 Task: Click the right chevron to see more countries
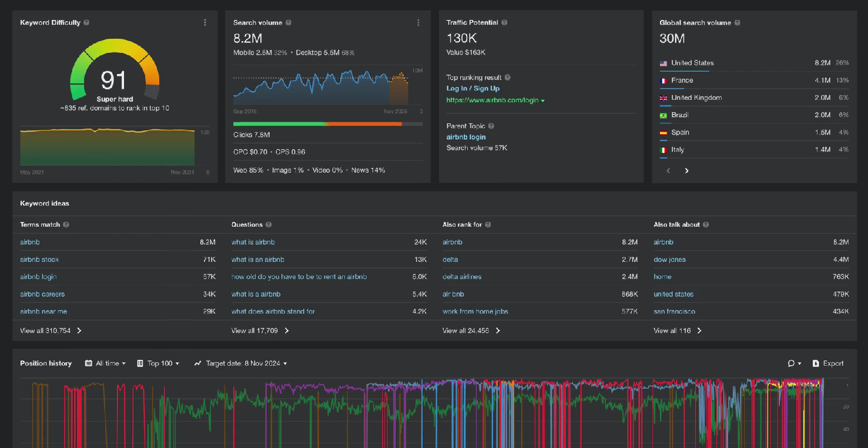[x=686, y=170]
